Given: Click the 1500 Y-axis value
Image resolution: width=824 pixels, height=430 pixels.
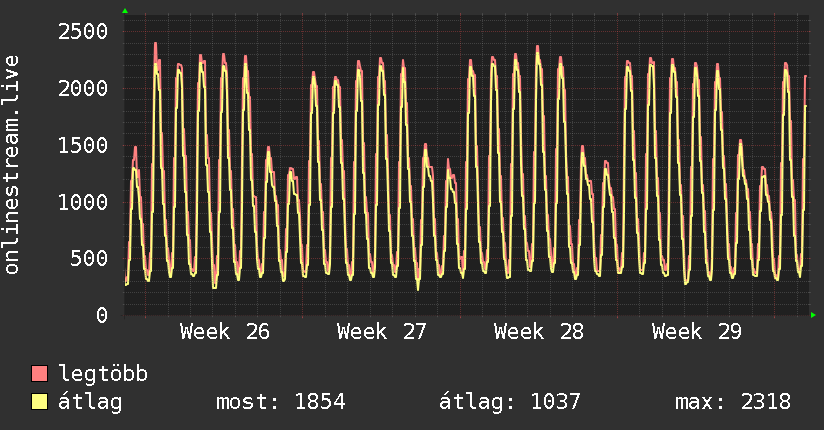Looking at the screenshot, I should click(x=83, y=145).
